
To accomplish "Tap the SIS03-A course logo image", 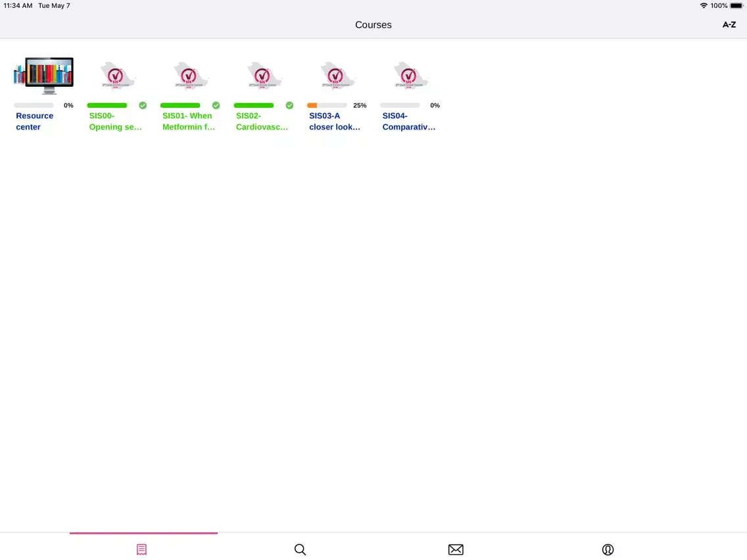I will 337,76.
